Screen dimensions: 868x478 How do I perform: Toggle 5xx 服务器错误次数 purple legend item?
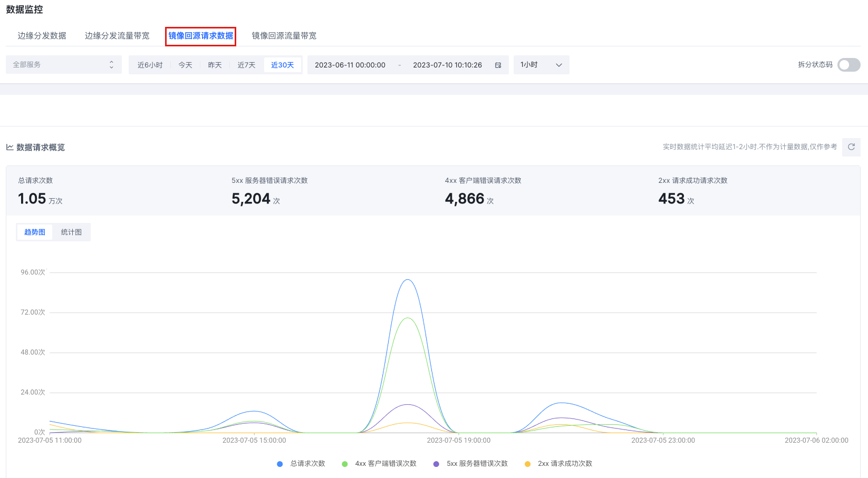click(470, 464)
